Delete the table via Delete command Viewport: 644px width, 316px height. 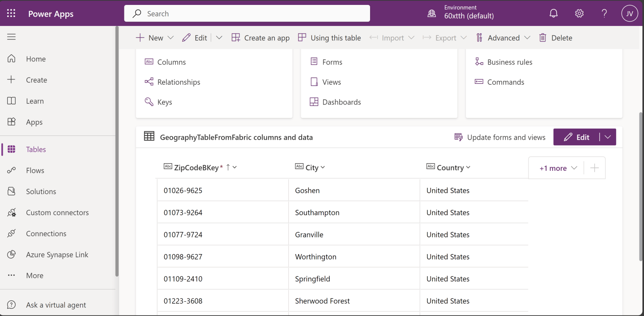coord(555,38)
